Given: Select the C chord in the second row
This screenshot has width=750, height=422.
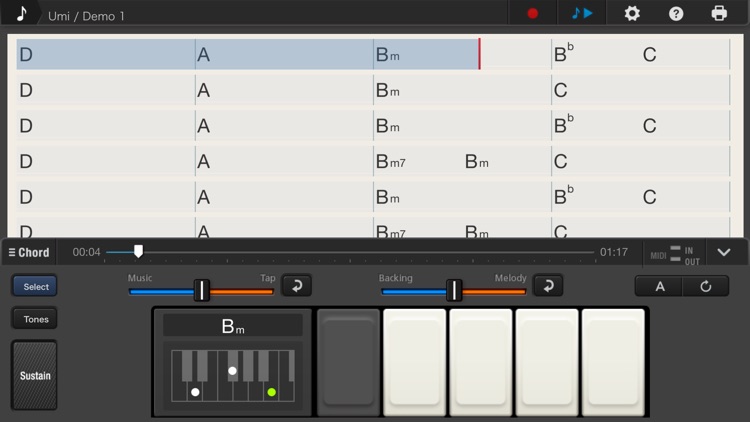Looking at the screenshot, I should pos(560,90).
